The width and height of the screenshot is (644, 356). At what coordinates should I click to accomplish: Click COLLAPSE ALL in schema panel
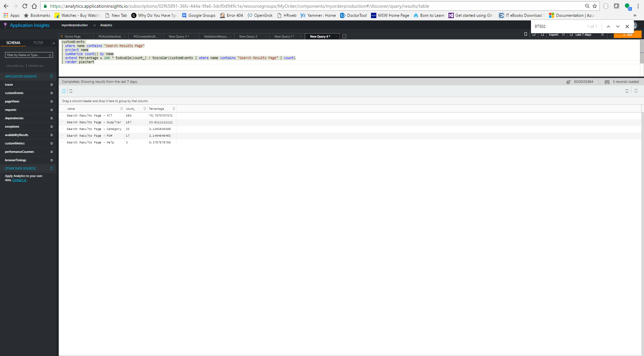point(15,66)
